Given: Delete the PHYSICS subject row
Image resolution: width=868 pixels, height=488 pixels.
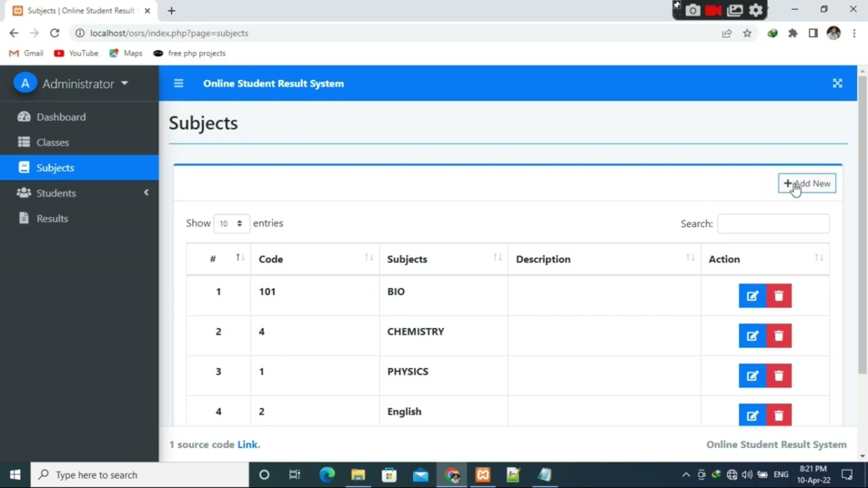Looking at the screenshot, I should point(778,376).
